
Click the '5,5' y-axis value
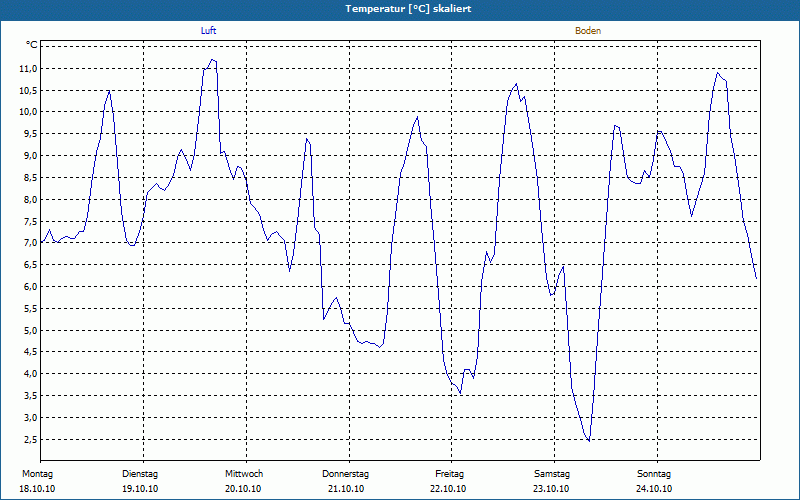pyautogui.click(x=30, y=308)
